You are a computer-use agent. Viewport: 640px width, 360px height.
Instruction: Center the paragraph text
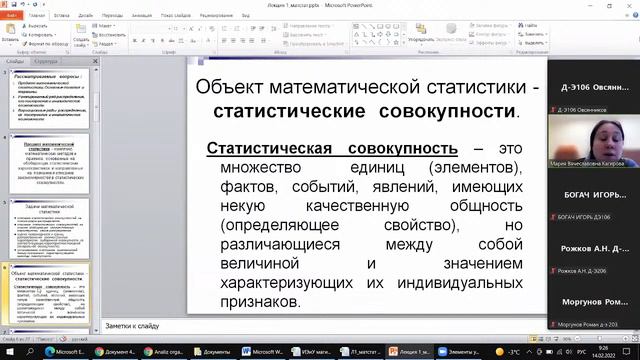pyautogui.click(x=233, y=41)
